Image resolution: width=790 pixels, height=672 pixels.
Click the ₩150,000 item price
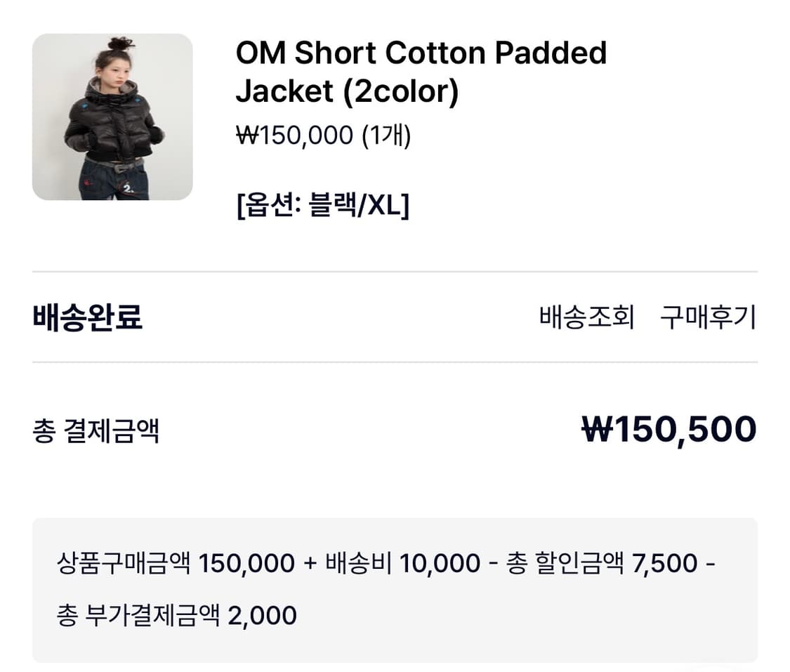(x=294, y=134)
